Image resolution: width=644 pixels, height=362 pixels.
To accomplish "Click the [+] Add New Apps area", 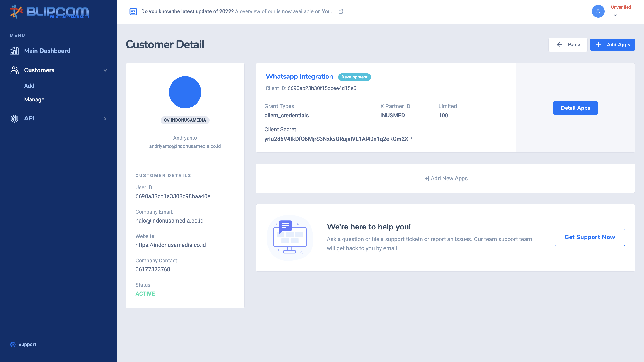I will [445, 178].
